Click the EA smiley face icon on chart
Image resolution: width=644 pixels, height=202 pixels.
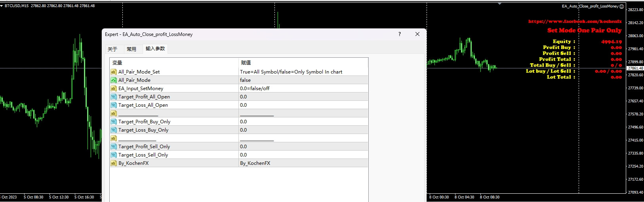(621, 6)
